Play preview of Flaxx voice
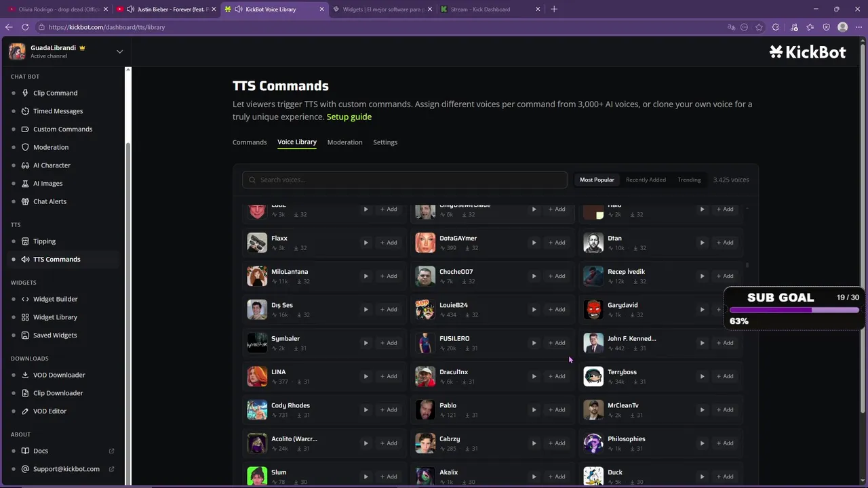The width and height of the screenshot is (868, 488). 366,243
